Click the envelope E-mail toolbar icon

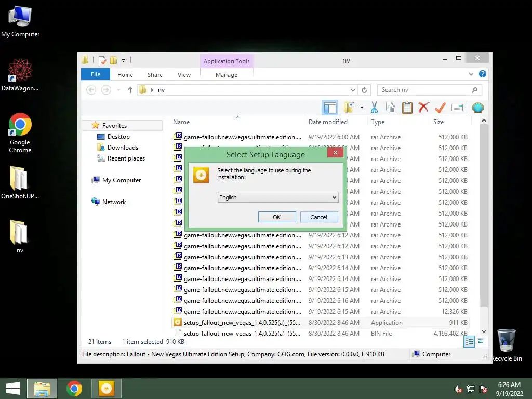coord(457,108)
